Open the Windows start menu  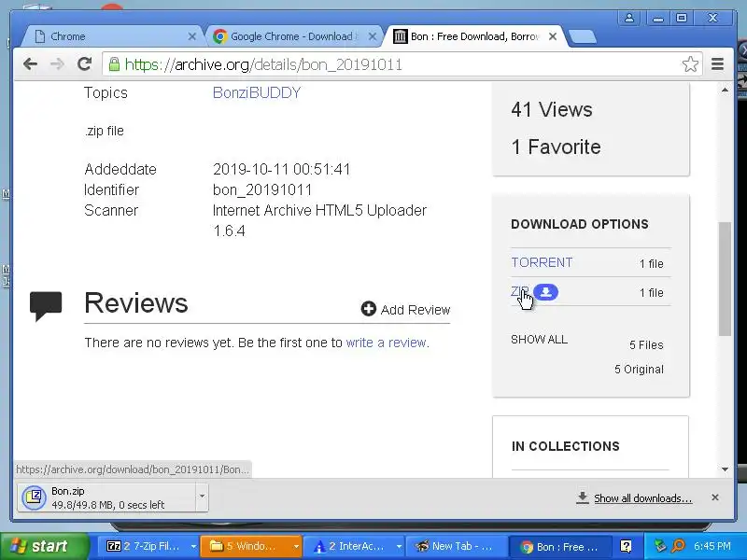(x=44, y=546)
